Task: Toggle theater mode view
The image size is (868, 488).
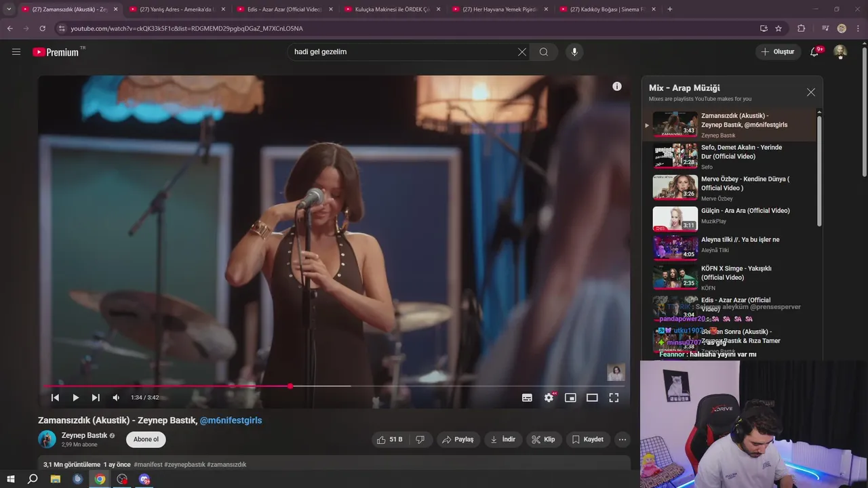Action: pyautogui.click(x=592, y=398)
